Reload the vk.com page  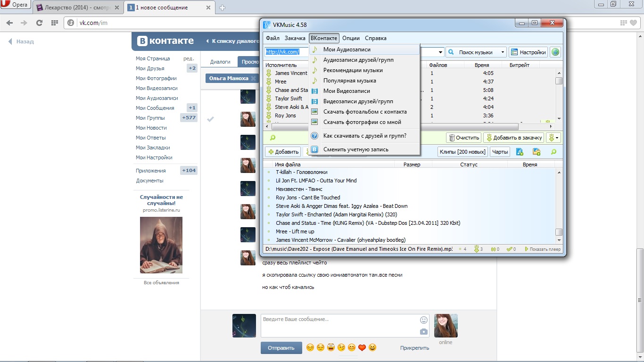click(39, 23)
